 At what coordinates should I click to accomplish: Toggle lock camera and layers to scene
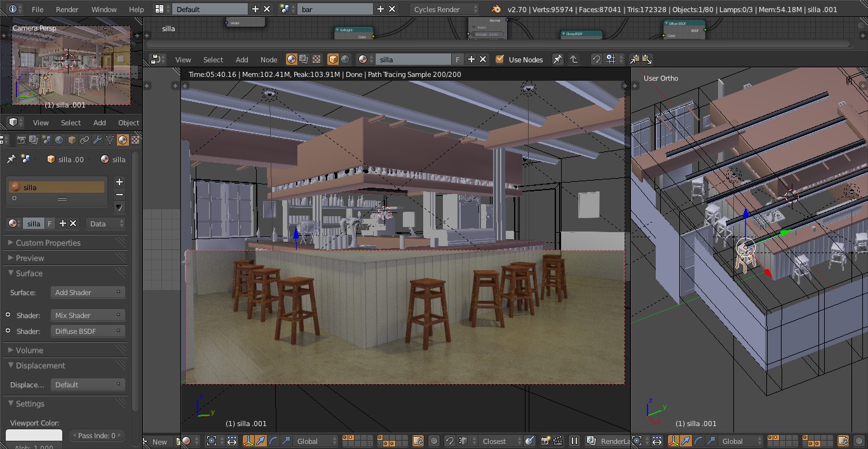click(417, 441)
